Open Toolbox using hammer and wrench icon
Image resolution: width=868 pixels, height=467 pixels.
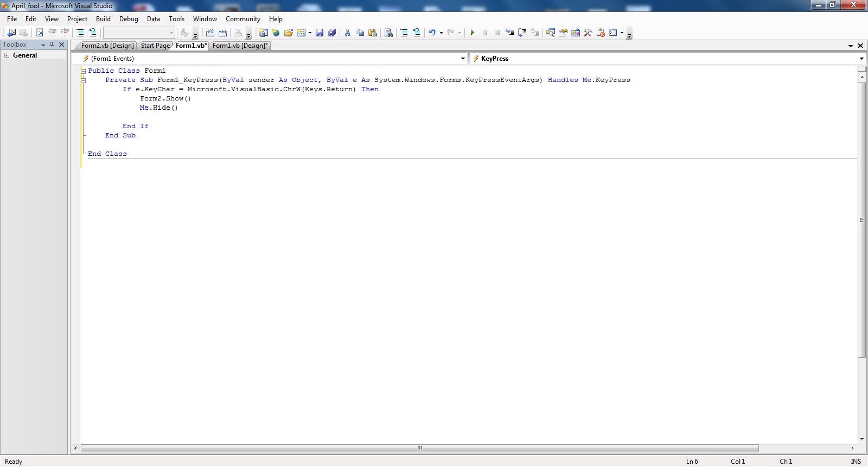(x=588, y=33)
